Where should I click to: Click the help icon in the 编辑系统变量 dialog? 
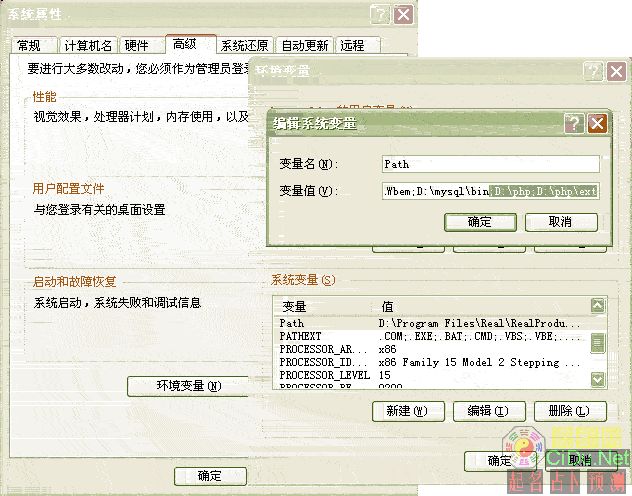574,123
